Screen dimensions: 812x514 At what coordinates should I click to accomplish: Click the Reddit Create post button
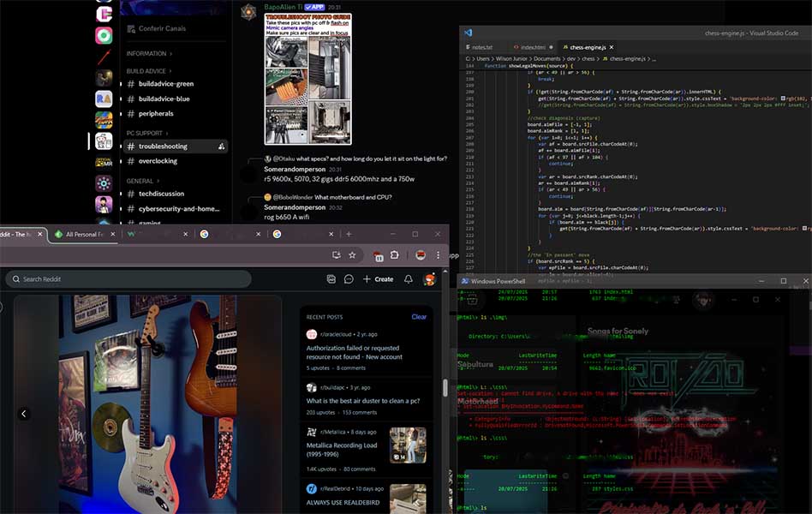coord(378,279)
